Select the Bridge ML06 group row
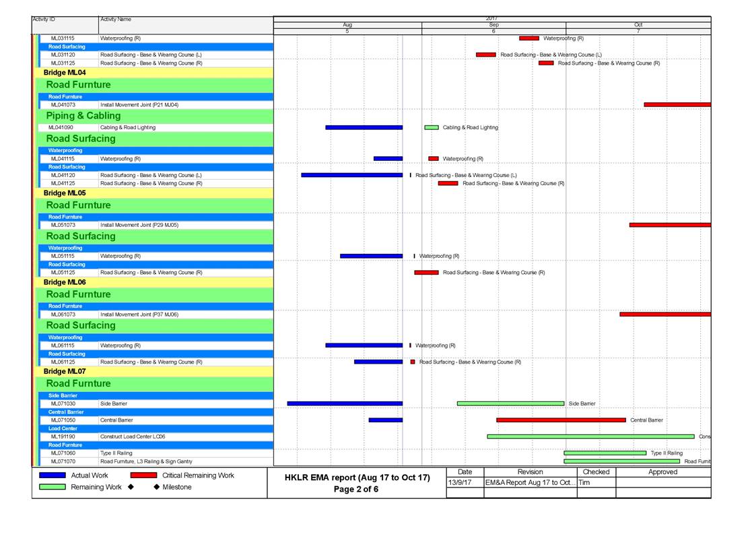The image size is (756, 534). tap(154, 282)
